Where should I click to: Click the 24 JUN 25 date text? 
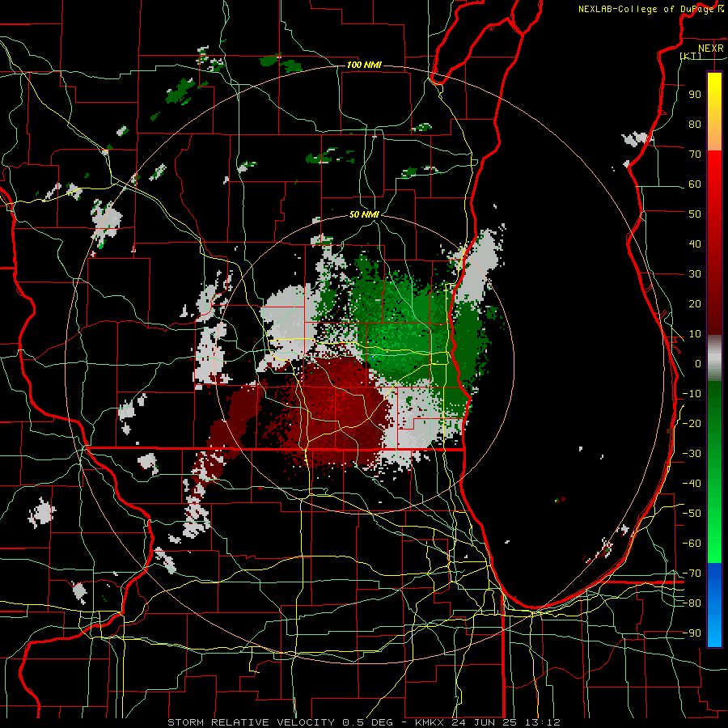(x=485, y=722)
